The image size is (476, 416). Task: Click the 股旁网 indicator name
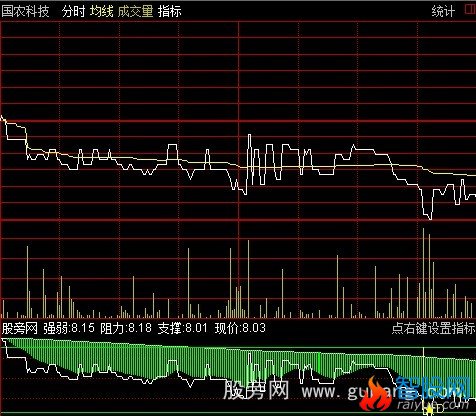19,328
